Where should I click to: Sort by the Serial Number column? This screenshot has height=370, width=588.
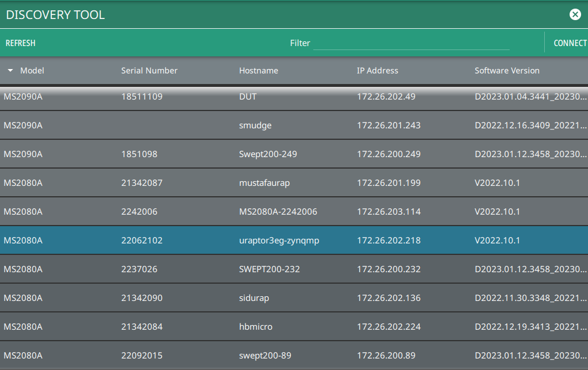click(x=149, y=71)
